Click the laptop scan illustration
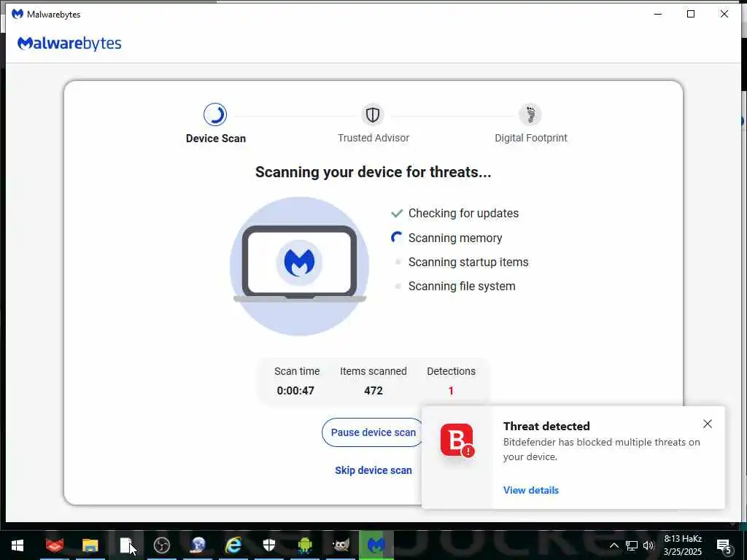 (300, 266)
